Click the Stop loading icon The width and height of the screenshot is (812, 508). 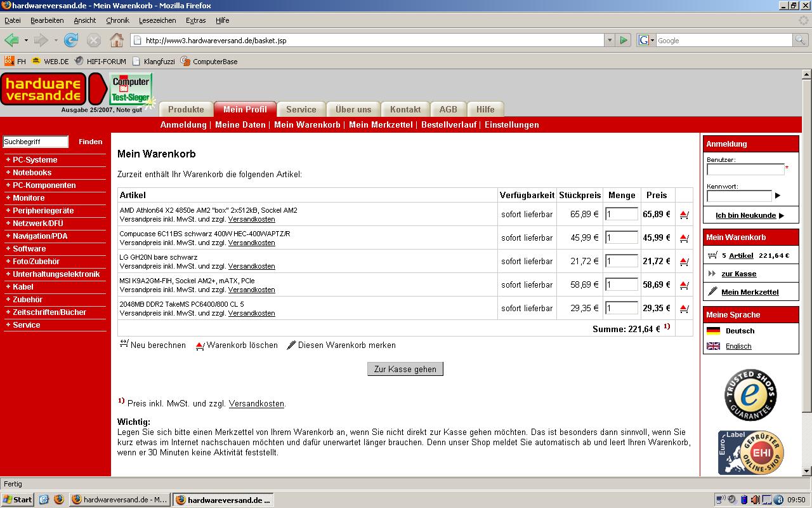(94, 41)
